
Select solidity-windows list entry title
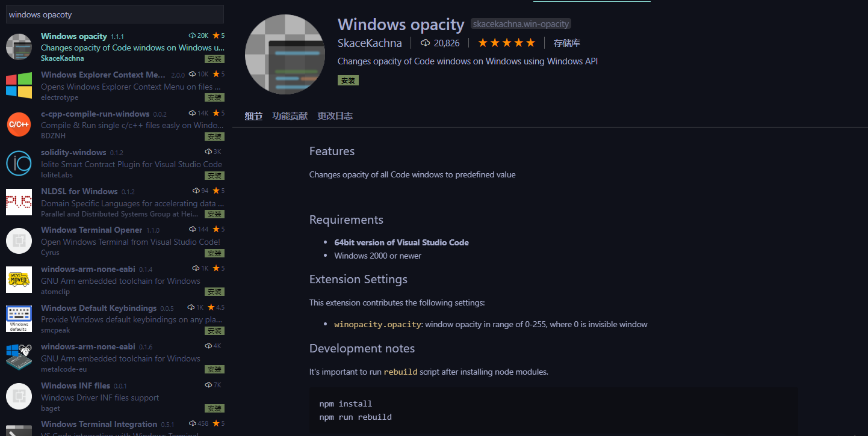click(73, 152)
